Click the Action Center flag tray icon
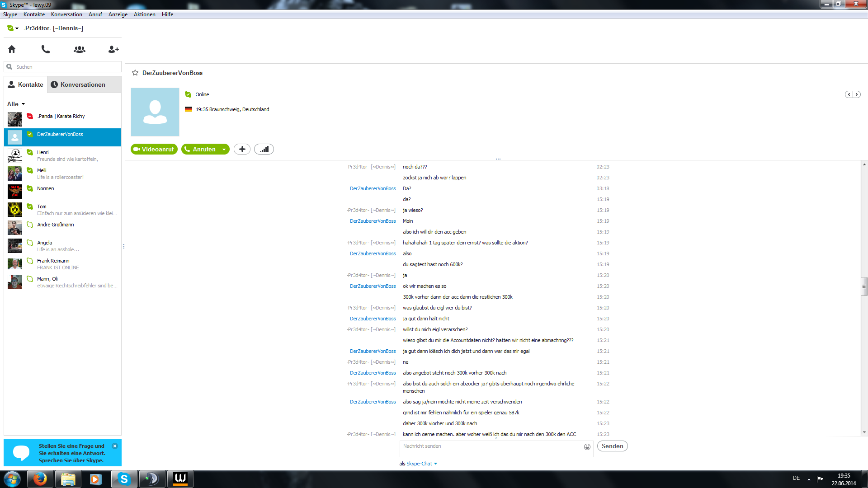This screenshot has width=868, height=488. 820,479
